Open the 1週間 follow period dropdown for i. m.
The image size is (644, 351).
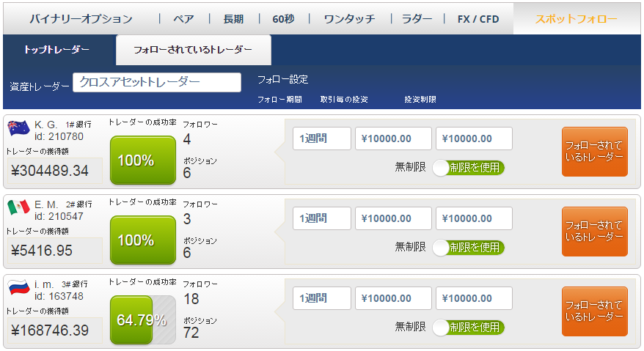pyautogui.click(x=321, y=298)
